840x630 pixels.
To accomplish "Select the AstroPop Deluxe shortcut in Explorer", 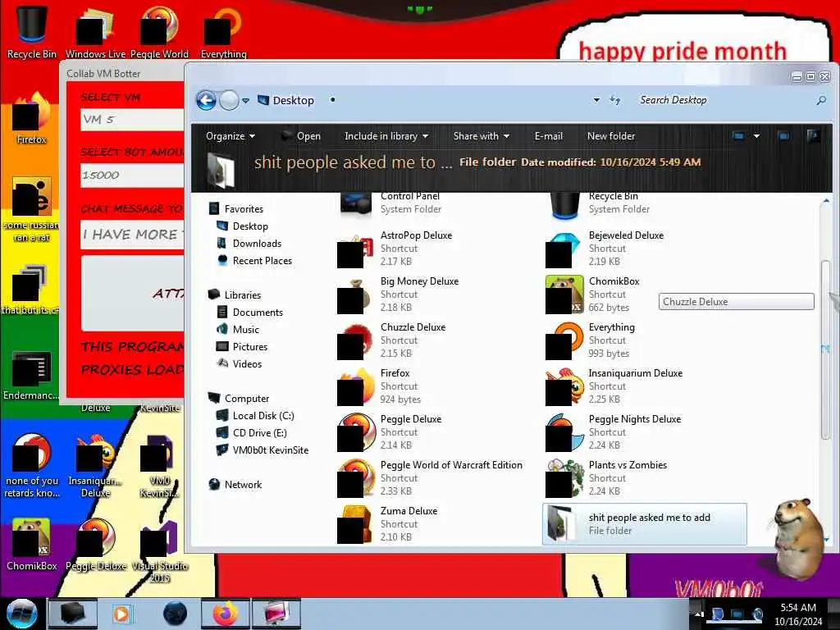I will tap(434, 249).
